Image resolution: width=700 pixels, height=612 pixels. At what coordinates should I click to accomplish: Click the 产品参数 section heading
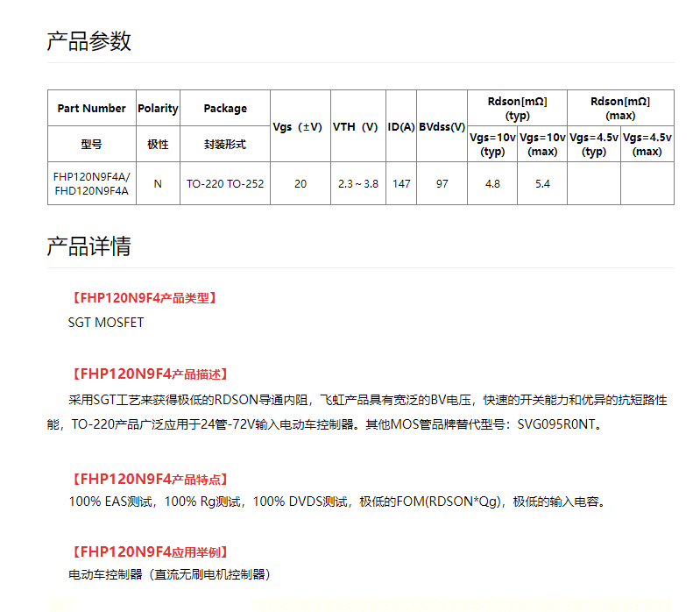pyautogui.click(x=88, y=41)
